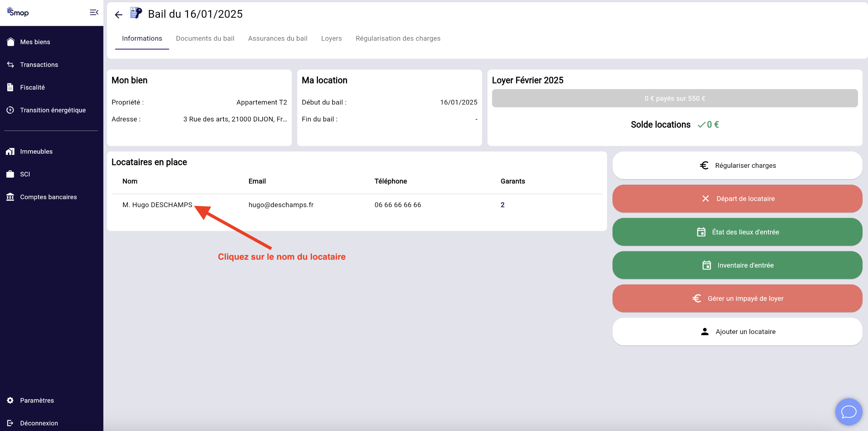Open Comptes bancaires bank icon
This screenshot has width=868, height=431.
click(10, 197)
